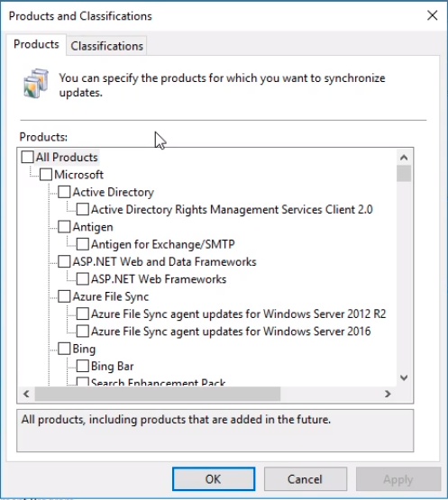Viewport: 448px width, 500px height.
Task: Tick the Microsoft checkbox
Action: coord(46,175)
